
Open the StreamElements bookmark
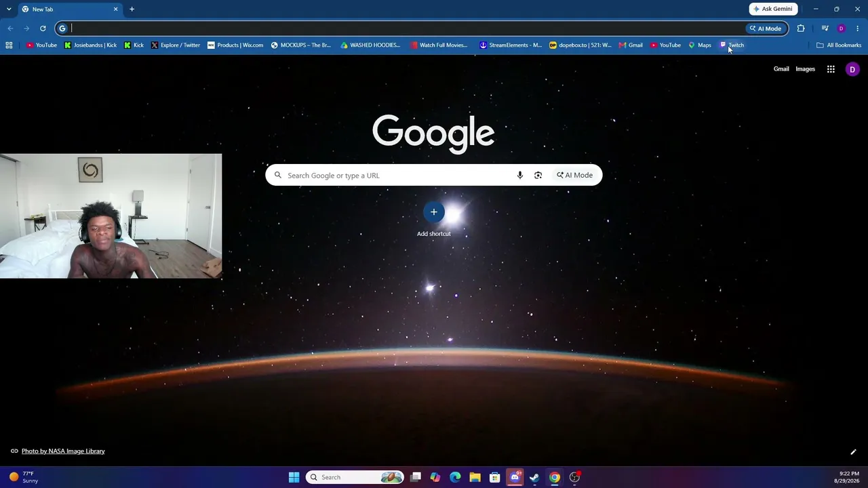pos(511,45)
